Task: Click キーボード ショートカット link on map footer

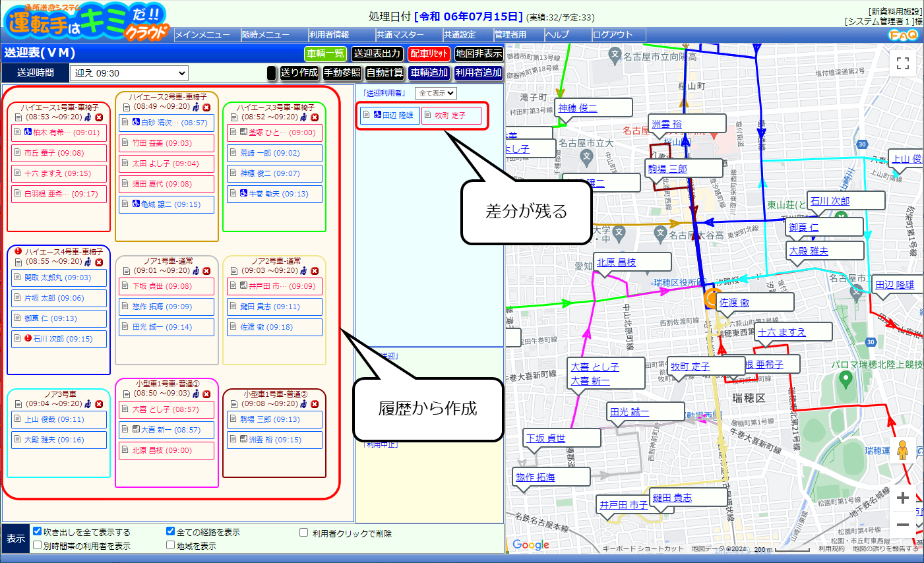Action: tap(643, 548)
